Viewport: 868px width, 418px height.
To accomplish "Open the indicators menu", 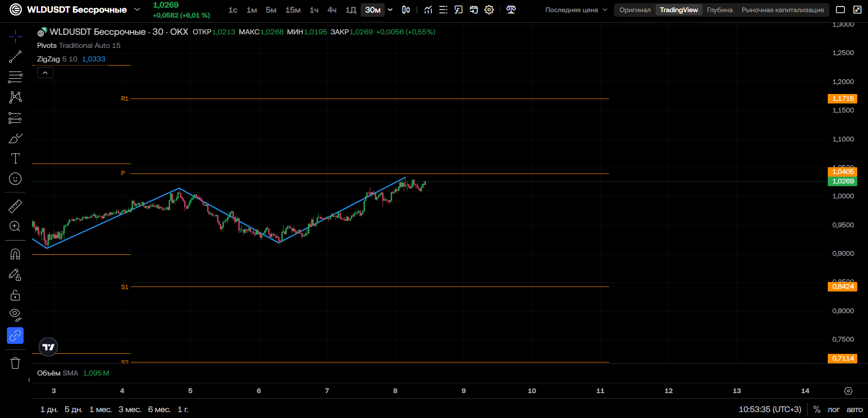I will click(428, 10).
